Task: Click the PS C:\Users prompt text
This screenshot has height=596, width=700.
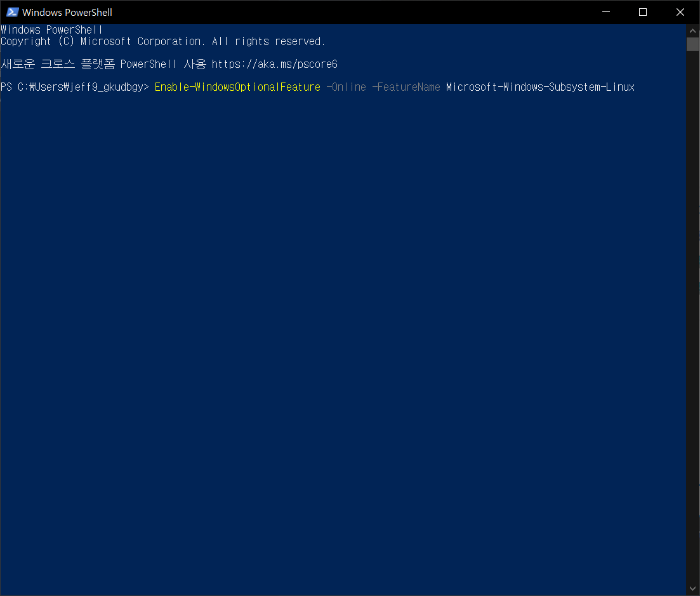Action: [74, 87]
